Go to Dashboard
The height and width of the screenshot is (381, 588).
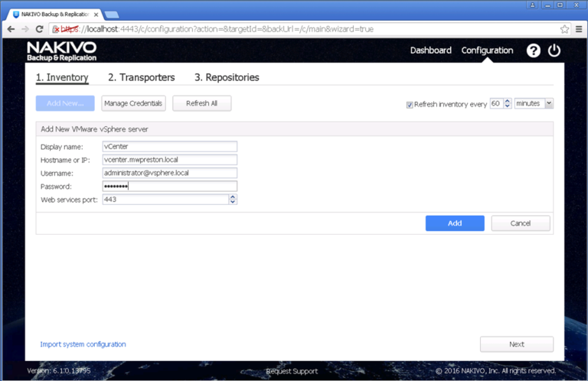(x=430, y=50)
